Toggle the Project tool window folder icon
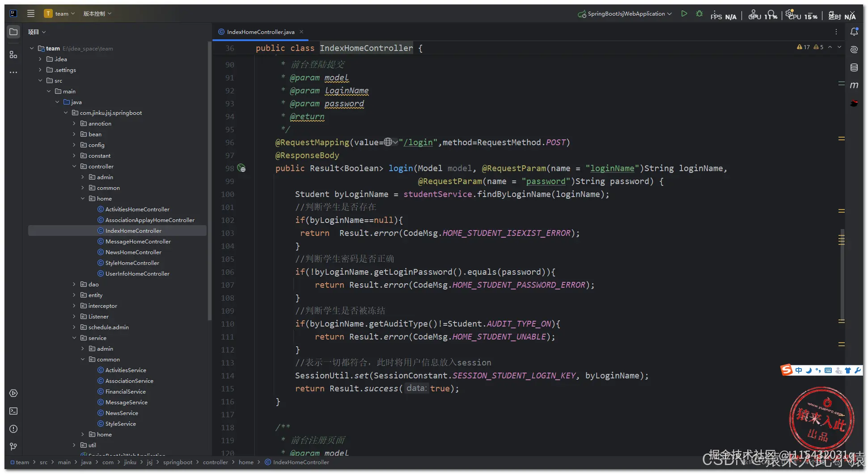This screenshot has height=474, width=868. click(x=13, y=32)
